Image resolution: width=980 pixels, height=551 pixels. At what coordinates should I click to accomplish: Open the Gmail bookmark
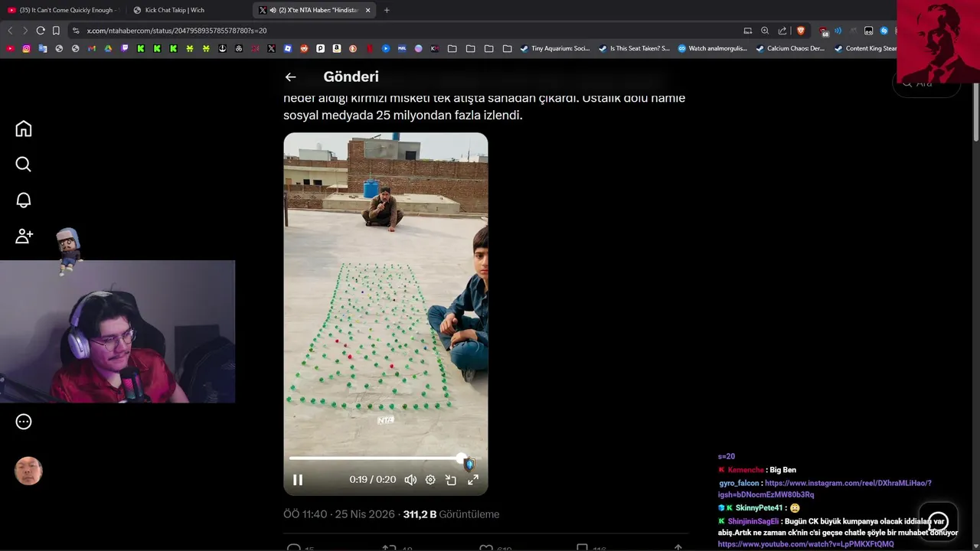click(x=92, y=48)
